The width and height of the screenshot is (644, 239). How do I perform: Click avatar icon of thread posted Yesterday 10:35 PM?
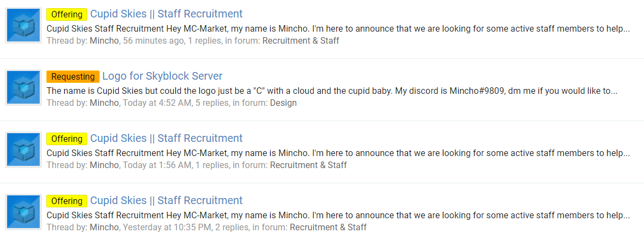pyautogui.click(x=23, y=212)
